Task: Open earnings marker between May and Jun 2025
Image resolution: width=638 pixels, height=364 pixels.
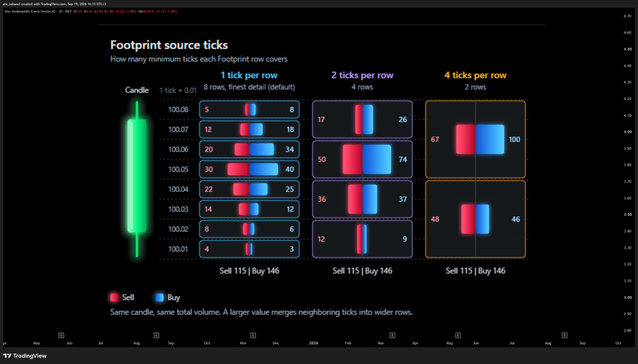Action: (x=61, y=335)
